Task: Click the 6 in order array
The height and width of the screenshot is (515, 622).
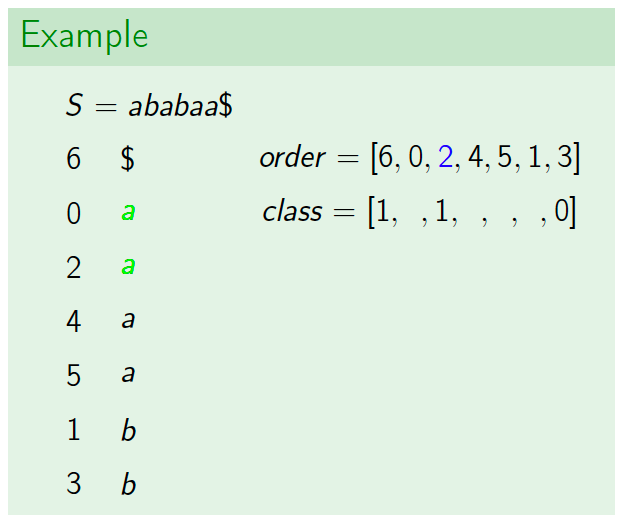Action: (386, 157)
